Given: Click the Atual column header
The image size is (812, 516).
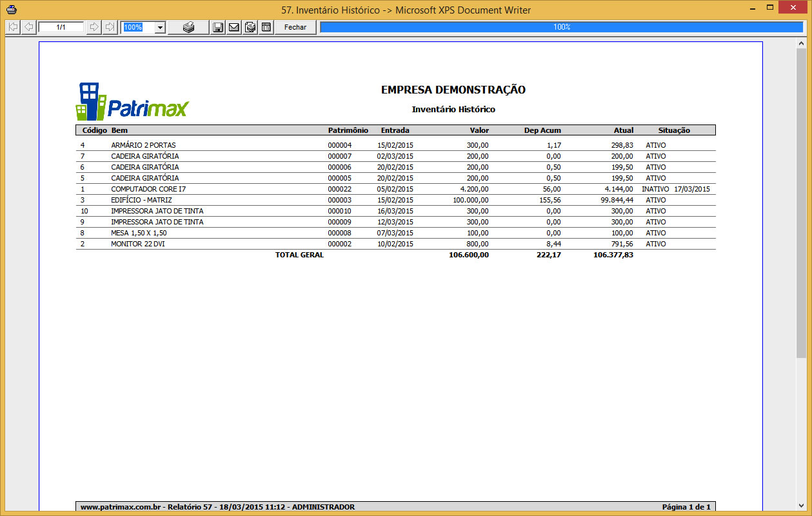Looking at the screenshot, I should click(624, 130).
